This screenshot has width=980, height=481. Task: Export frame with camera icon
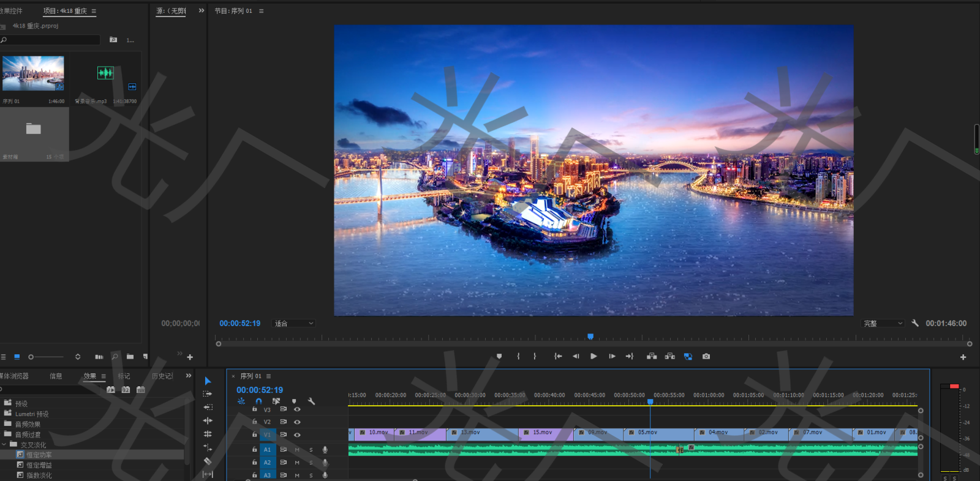click(x=706, y=356)
